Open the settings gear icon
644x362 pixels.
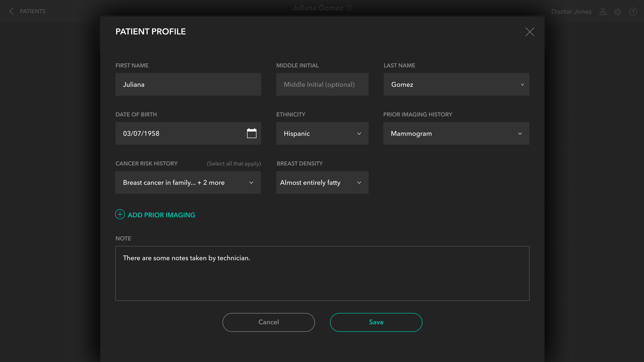(x=618, y=12)
